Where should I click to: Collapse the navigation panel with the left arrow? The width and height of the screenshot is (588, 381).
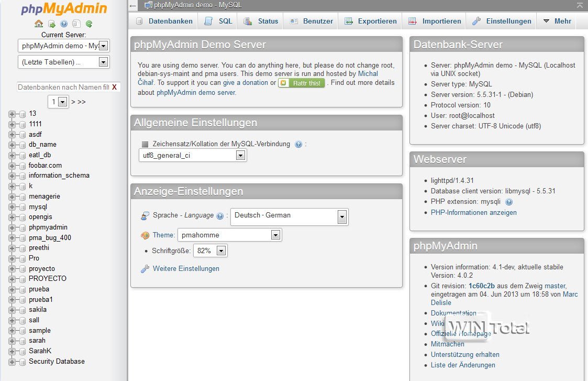pyautogui.click(x=133, y=6)
